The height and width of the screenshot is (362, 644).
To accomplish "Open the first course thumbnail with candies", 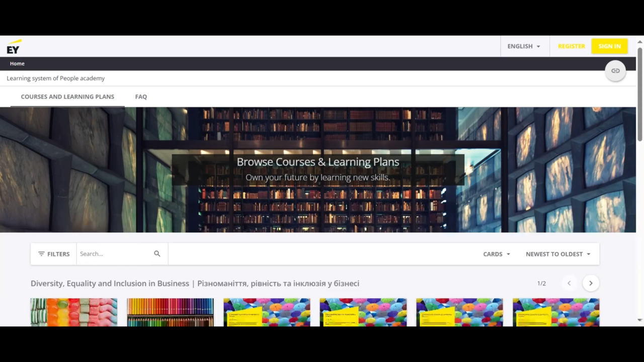I will pyautogui.click(x=73, y=312).
